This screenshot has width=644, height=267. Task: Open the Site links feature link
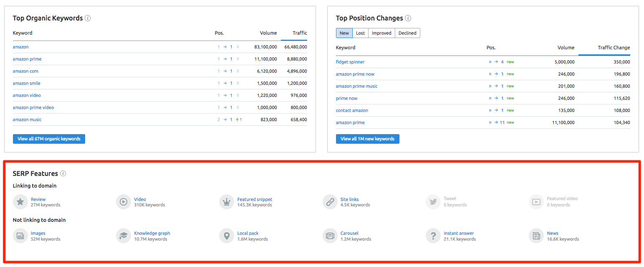(x=350, y=199)
